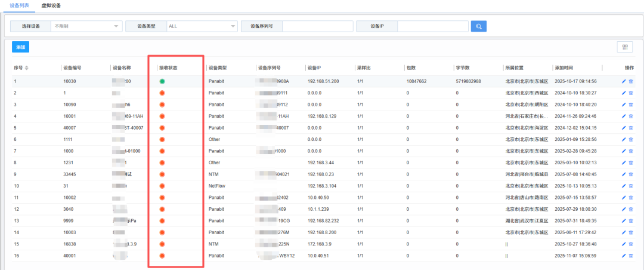This screenshot has height=270, width=644.
Task: Edit device row numbered 1111
Action: coord(624,140)
